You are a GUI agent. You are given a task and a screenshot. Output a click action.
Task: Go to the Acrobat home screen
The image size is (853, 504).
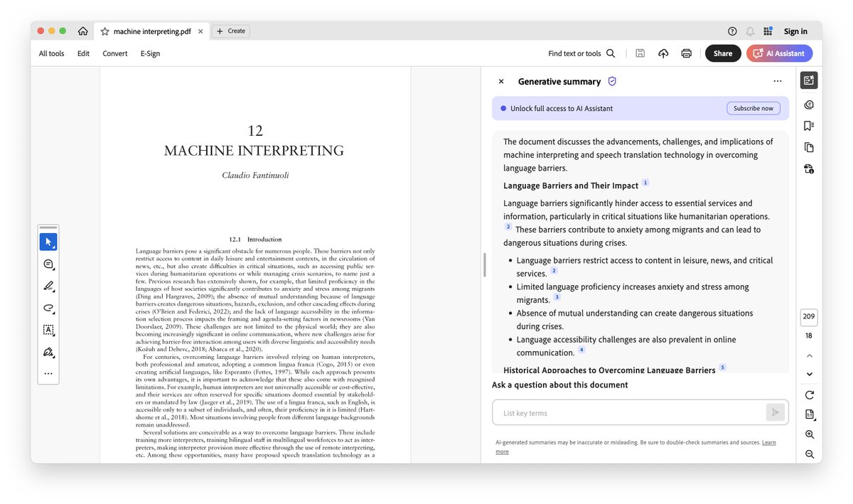[x=83, y=31]
